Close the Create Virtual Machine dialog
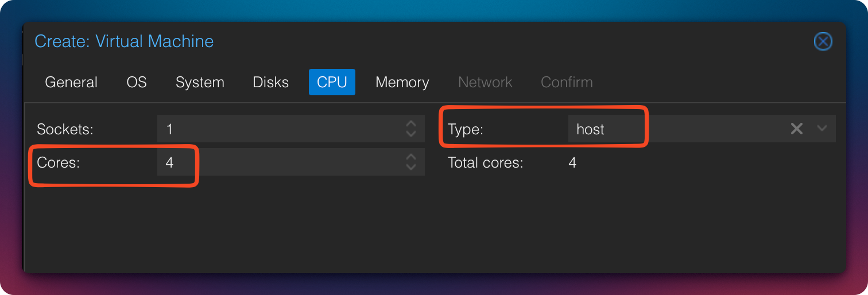 (823, 42)
